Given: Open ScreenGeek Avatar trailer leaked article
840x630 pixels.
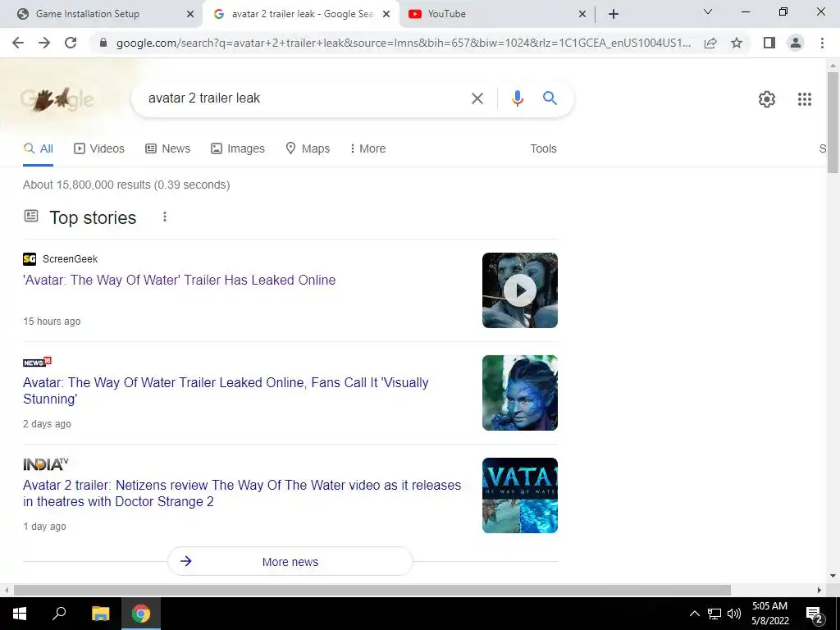Looking at the screenshot, I should [x=179, y=281].
